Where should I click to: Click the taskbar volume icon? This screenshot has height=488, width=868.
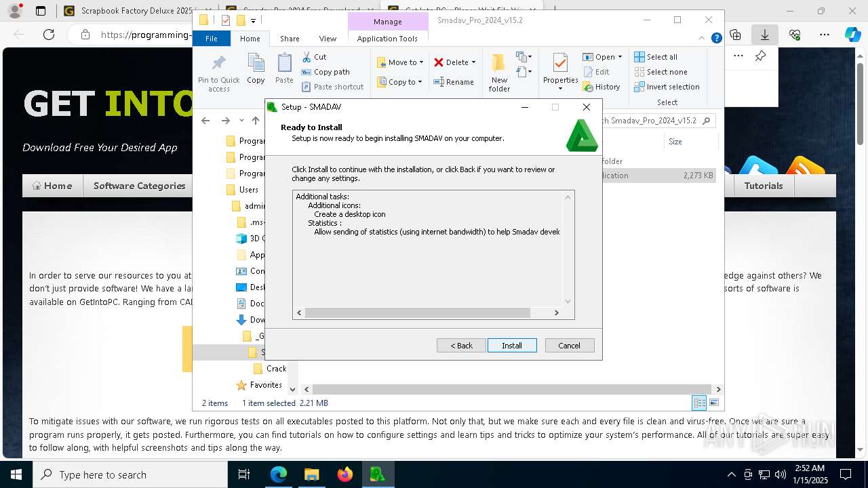(x=781, y=474)
